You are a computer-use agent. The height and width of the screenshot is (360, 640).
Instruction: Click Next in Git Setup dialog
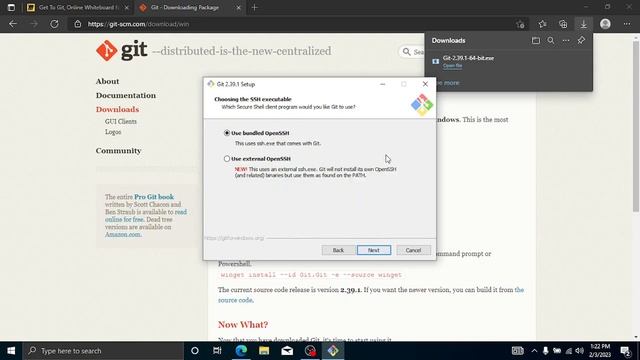click(x=373, y=250)
